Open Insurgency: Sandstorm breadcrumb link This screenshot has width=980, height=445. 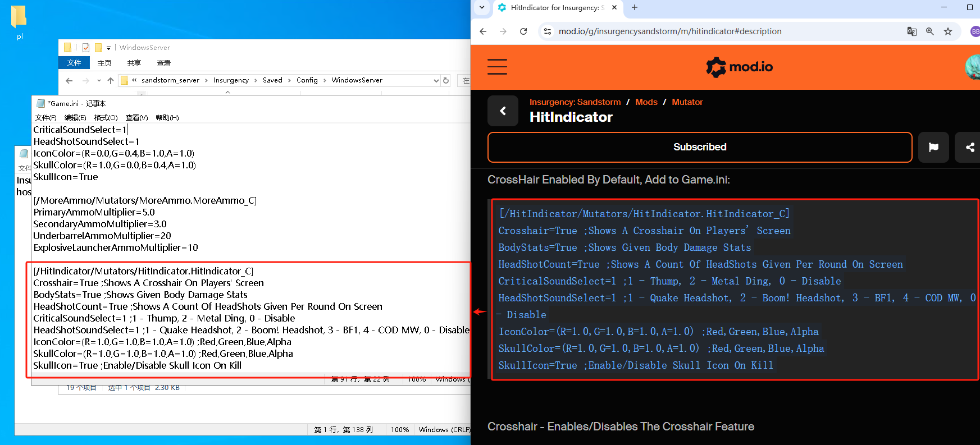[575, 102]
